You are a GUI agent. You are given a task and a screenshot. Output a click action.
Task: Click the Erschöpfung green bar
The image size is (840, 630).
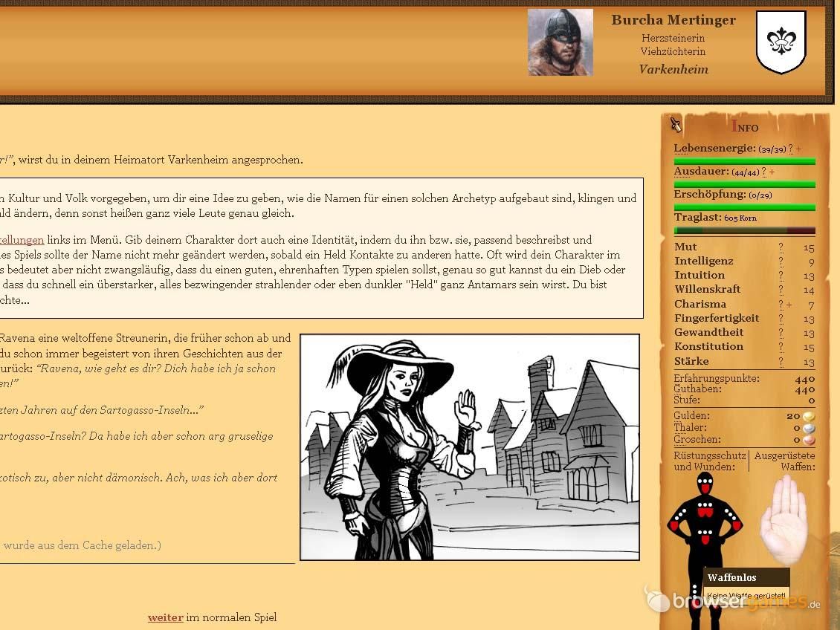[745, 207]
